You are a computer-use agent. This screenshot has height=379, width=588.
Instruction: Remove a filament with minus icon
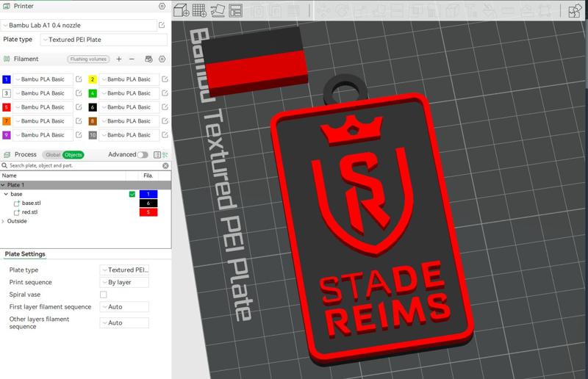tap(132, 59)
